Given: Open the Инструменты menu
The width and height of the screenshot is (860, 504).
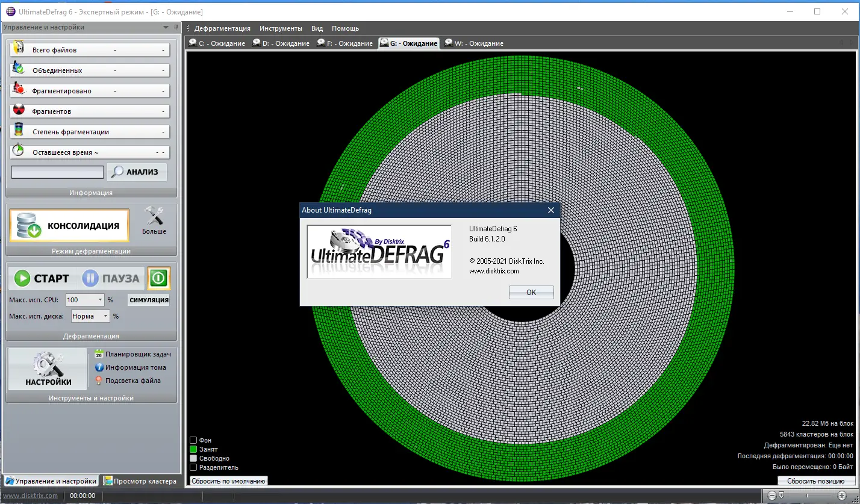Looking at the screenshot, I should 280,28.
